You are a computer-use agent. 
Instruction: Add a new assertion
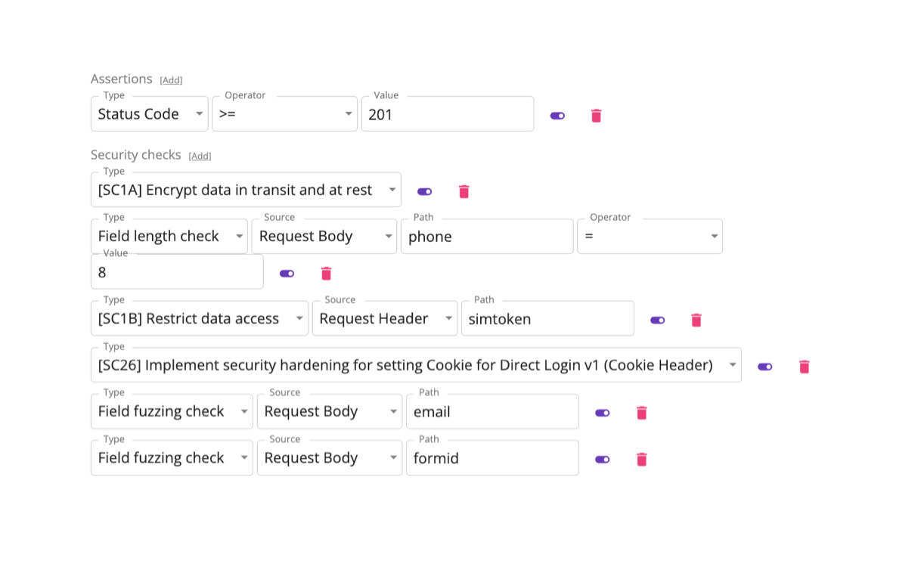171,80
